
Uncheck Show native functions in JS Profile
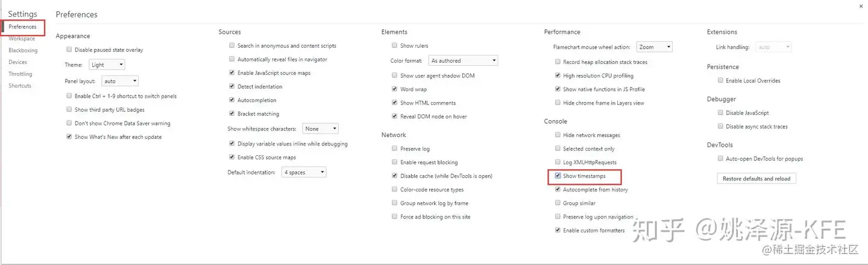point(558,89)
